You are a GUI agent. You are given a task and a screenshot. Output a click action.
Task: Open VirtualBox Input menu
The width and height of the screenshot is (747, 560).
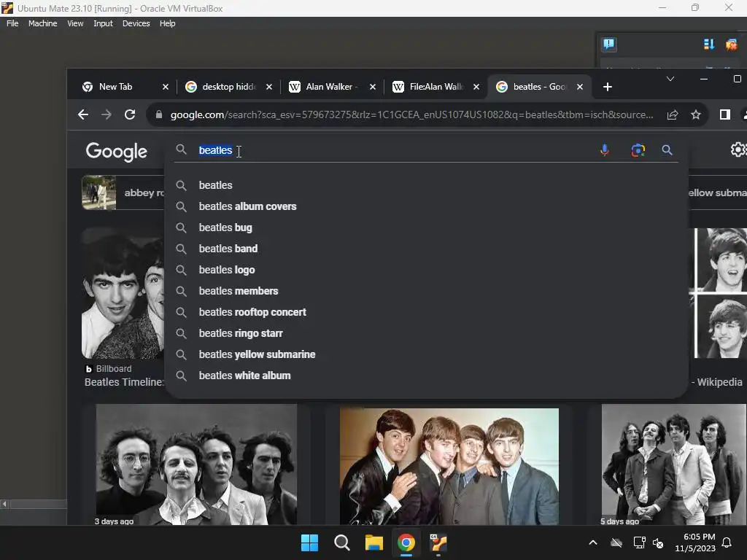[103, 23]
